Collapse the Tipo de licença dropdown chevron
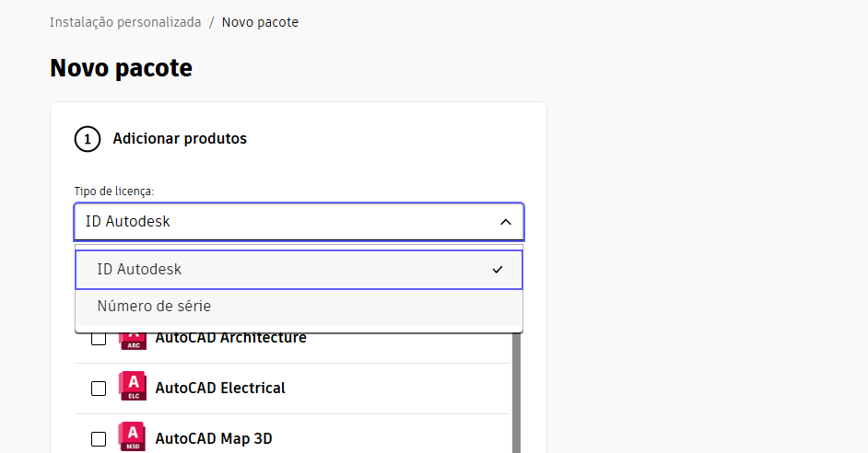868x453 pixels. [x=505, y=222]
